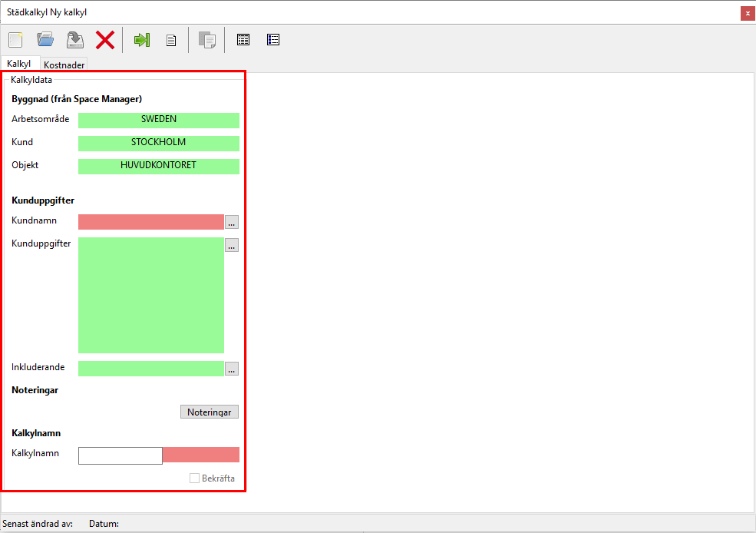
Task: Open the Kundnamn browse button (...)
Action: 232,222
